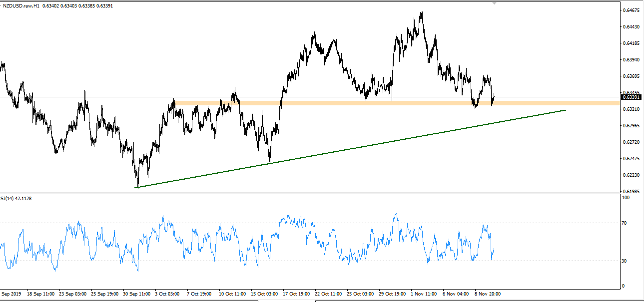This screenshot has height=302, width=644.
Task: Click the trendline's upper-right end point
Action: click(x=566, y=110)
